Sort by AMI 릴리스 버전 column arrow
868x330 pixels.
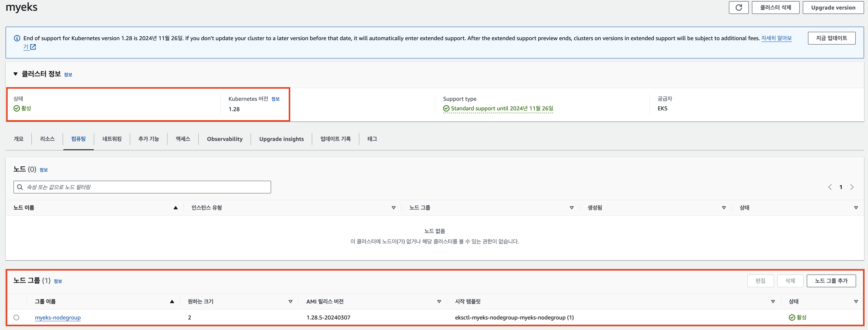[x=439, y=301]
